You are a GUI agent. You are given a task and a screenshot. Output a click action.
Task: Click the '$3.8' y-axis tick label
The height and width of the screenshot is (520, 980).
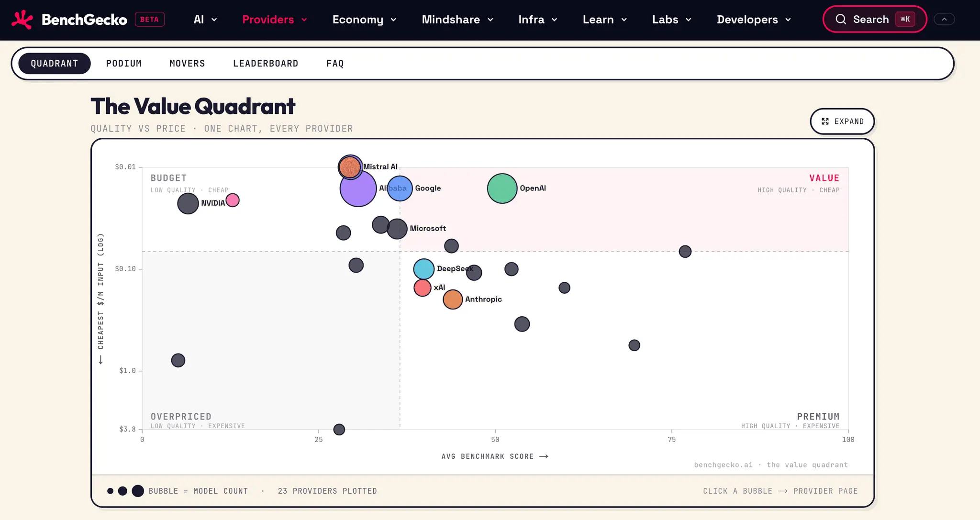(127, 429)
